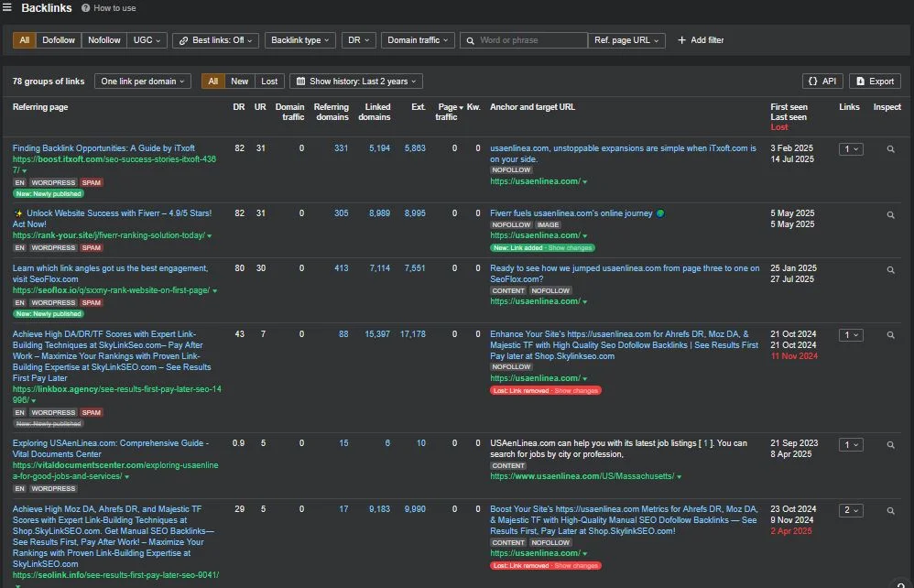Expand links count for linkbox.agency row

[x=851, y=335]
